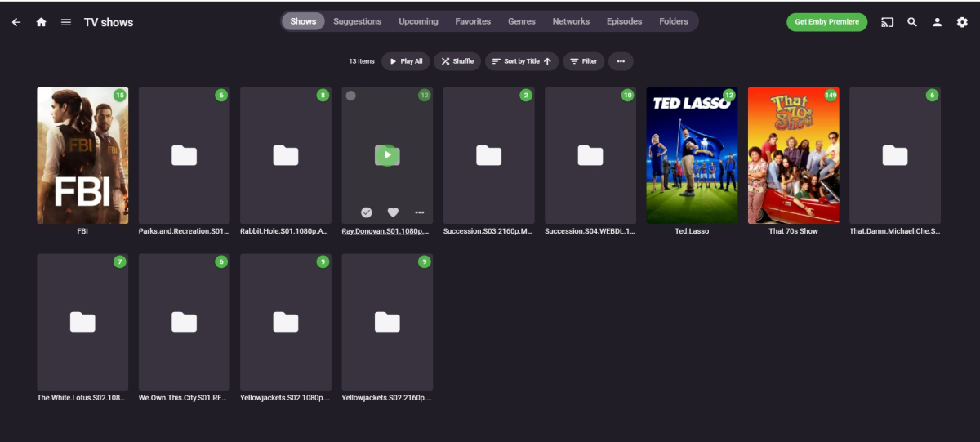
Task: Open the Sort by Title dropdown
Action: click(x=522, y=61)
